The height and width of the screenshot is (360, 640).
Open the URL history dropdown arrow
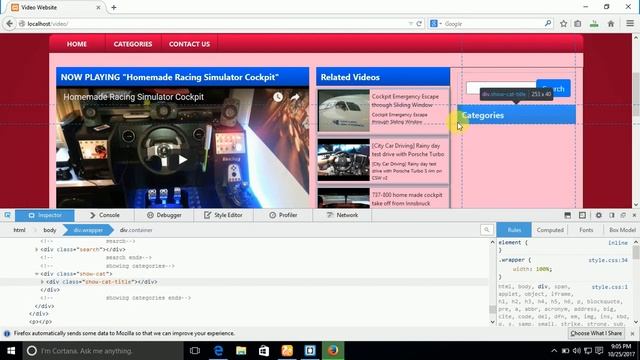tap(410, 24)
